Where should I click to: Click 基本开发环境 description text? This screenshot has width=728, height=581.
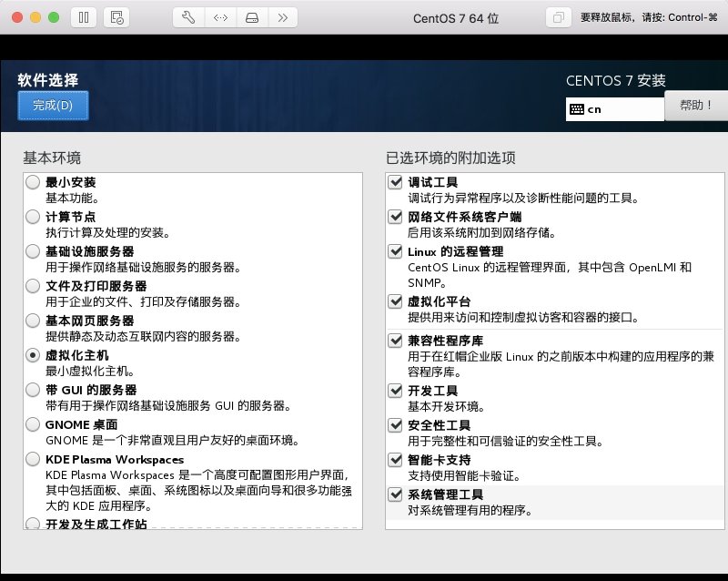446,407
